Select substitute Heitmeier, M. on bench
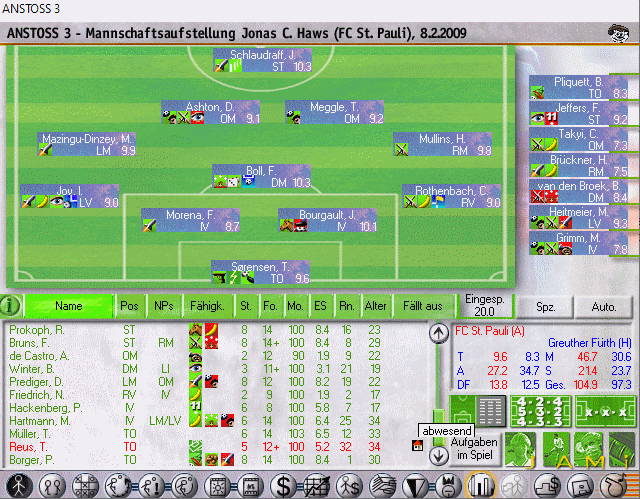640x499 pixels. point(579,217)
